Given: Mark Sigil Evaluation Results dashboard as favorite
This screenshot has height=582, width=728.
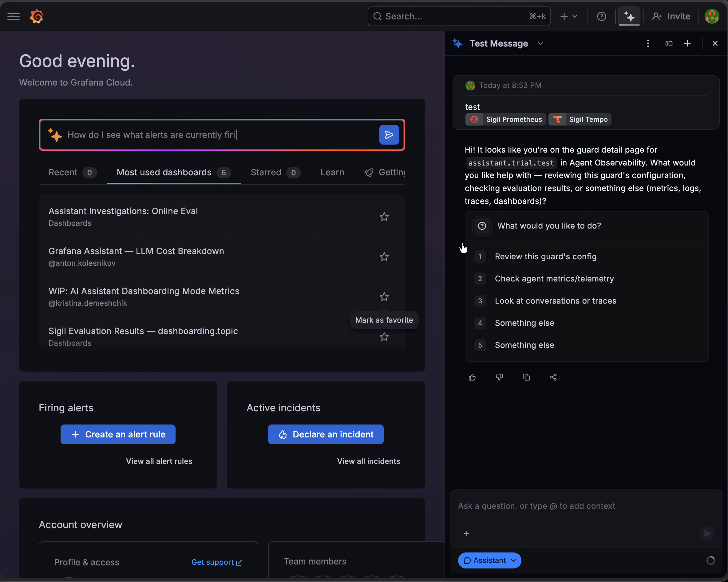Looking at the screenshot, I should tap(384, 337).
